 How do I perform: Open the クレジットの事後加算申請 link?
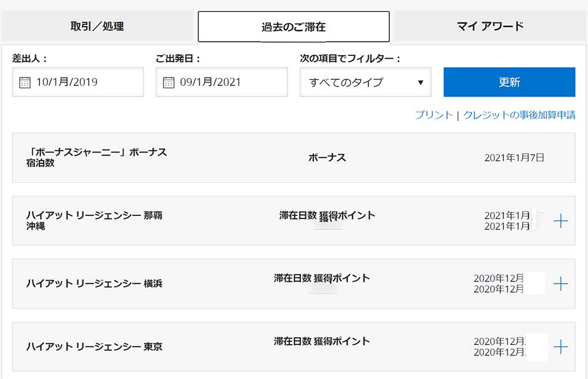[x=519, y=115]
